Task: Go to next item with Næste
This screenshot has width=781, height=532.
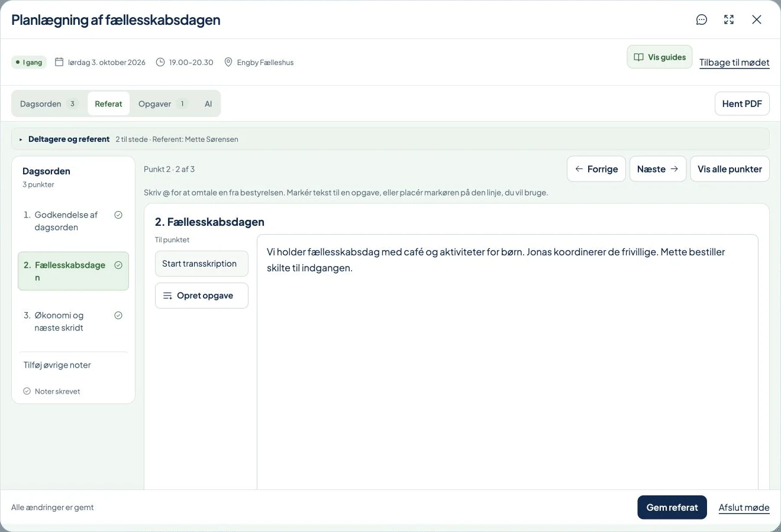Action: (x=658, y=169)
